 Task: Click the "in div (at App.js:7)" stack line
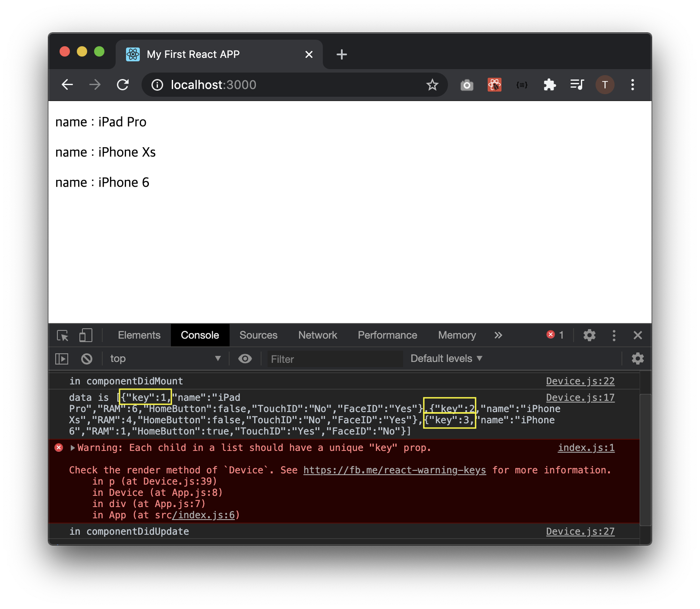click(149, 504)
